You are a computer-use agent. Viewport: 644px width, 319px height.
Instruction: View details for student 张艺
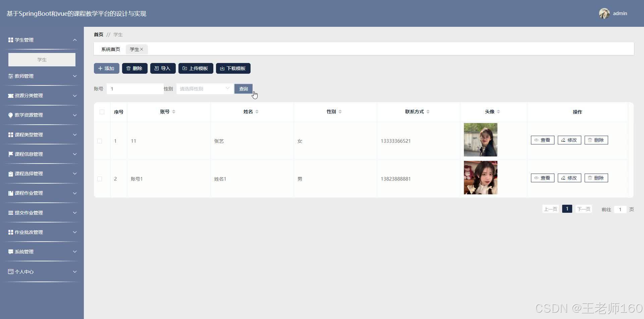pos(543,140)
